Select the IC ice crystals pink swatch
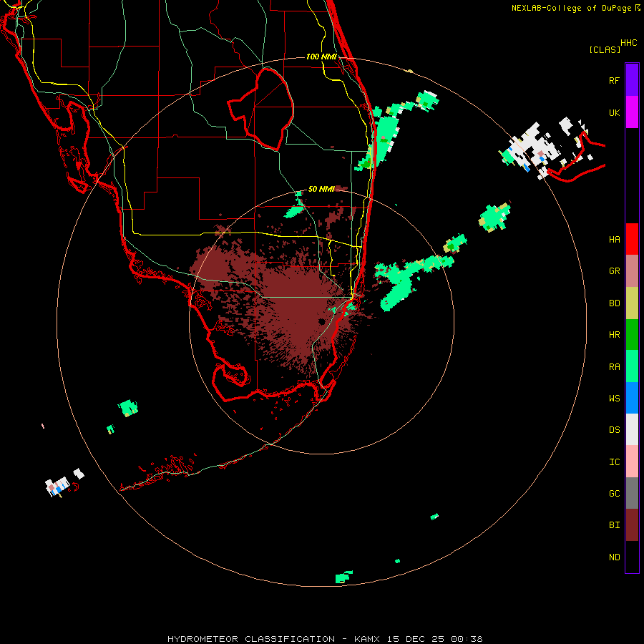644x644 pixels. [x=632, y=462]
